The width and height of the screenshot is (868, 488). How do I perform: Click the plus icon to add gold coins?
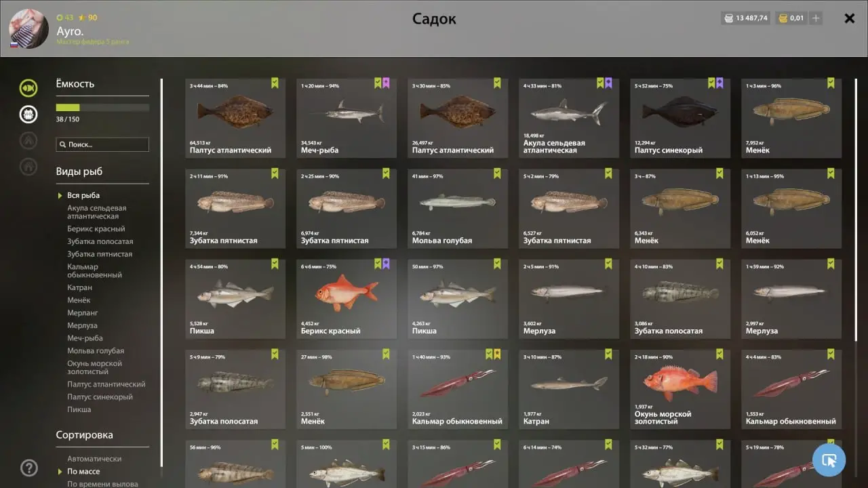(x=816, y=18)
